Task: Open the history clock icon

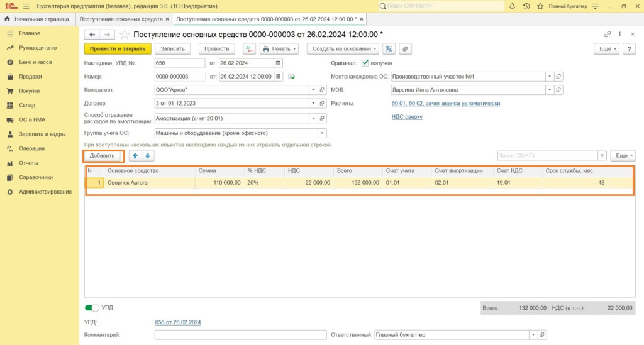Action: point(526,6)
